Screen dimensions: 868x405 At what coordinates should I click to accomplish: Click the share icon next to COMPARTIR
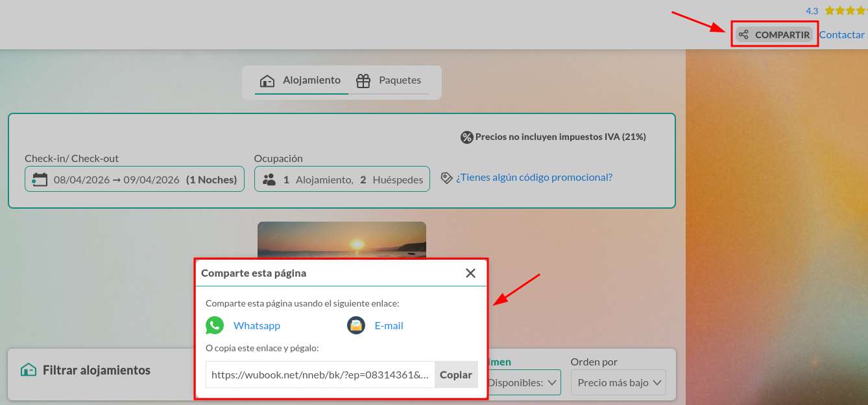(743, 35)
